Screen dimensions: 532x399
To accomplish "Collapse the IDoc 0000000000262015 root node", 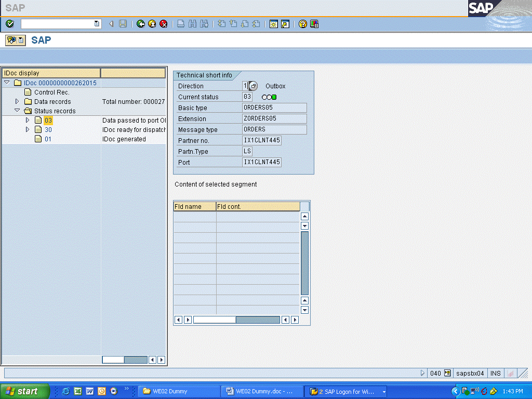I will click(x=7, y=83).
